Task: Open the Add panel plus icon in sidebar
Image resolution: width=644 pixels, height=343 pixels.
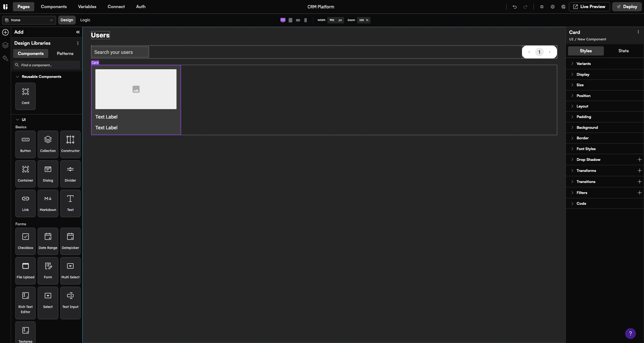Action: coord(5,32)
